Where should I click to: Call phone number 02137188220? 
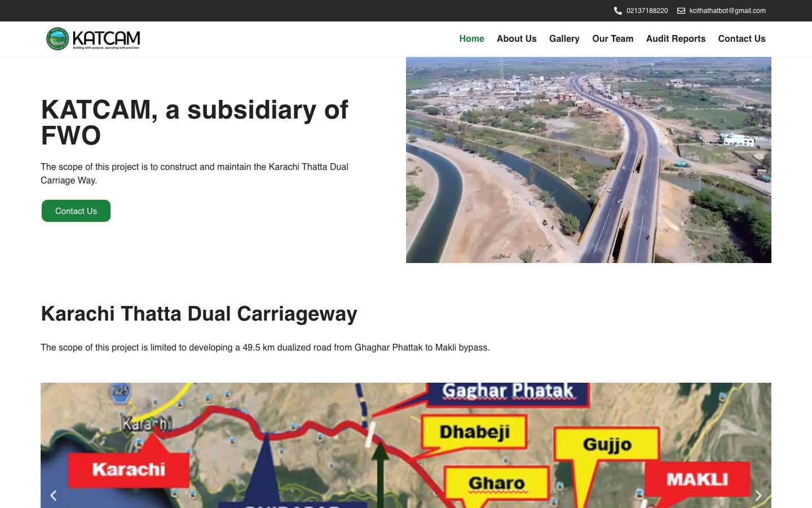pos(647,11)
